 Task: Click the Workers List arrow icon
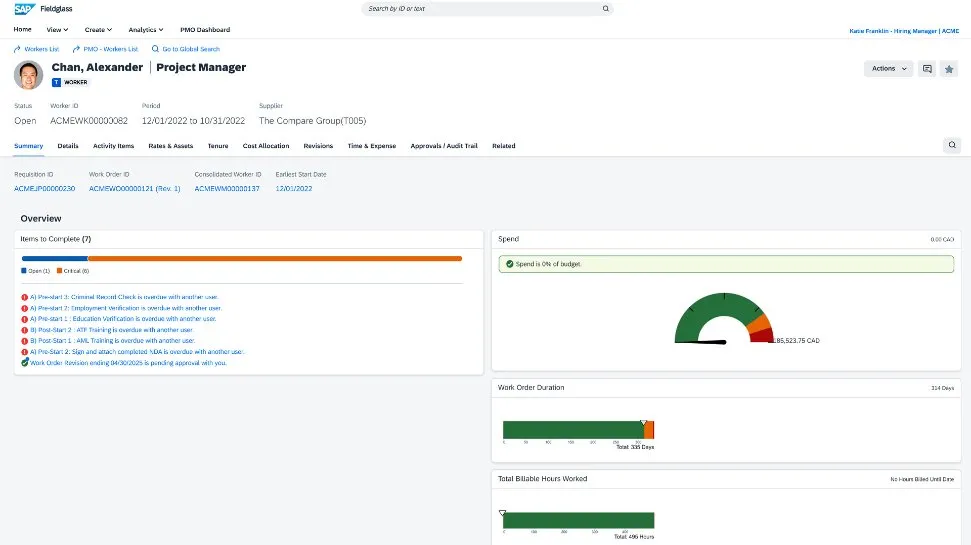(x=17, y=49)
